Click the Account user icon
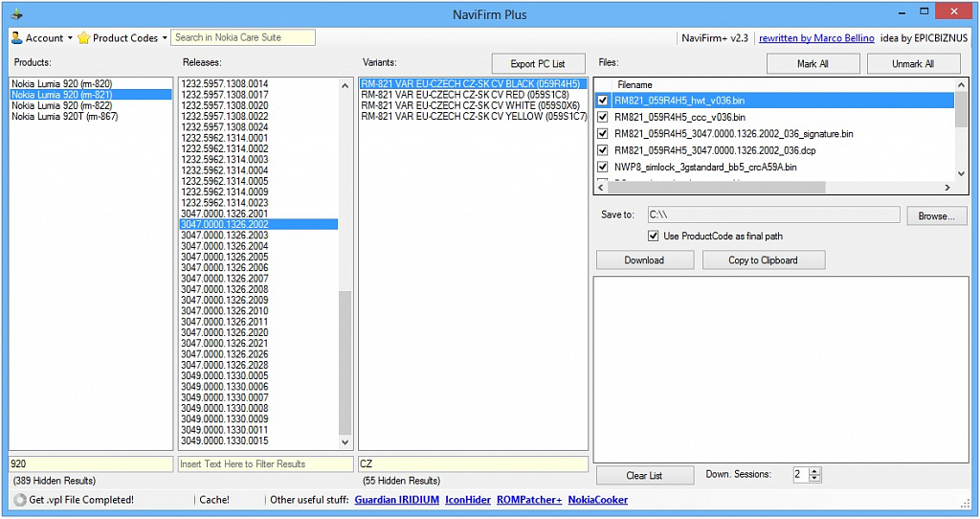 [17, 38]
